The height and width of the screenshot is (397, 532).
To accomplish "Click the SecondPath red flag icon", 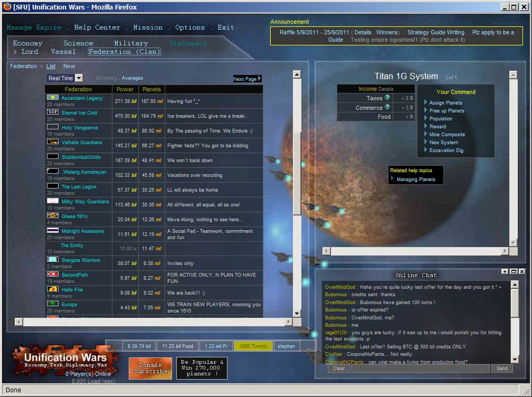I will click(53, 275).
